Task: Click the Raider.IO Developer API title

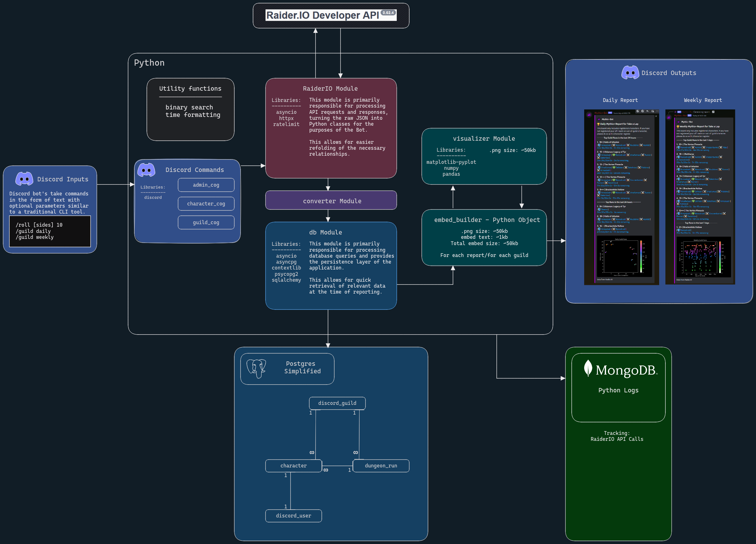Action: point(323,15)
